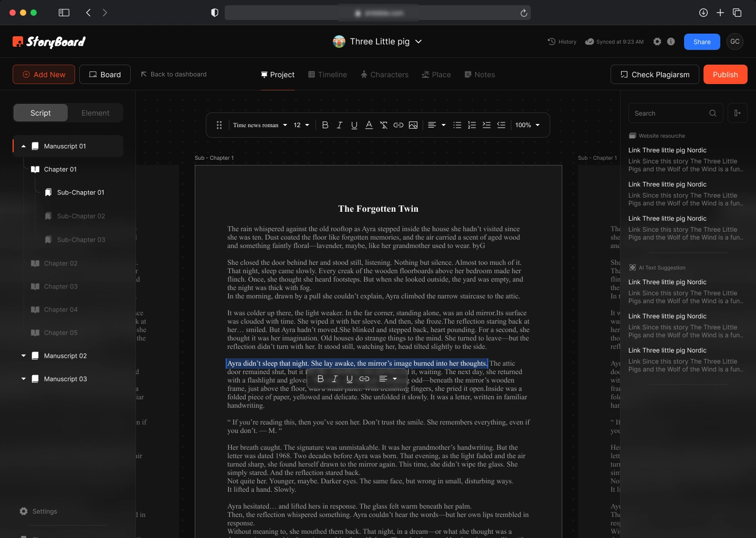Italicize the selection via floating toolbar
The image size is (756, 538).
pos(335,379)
